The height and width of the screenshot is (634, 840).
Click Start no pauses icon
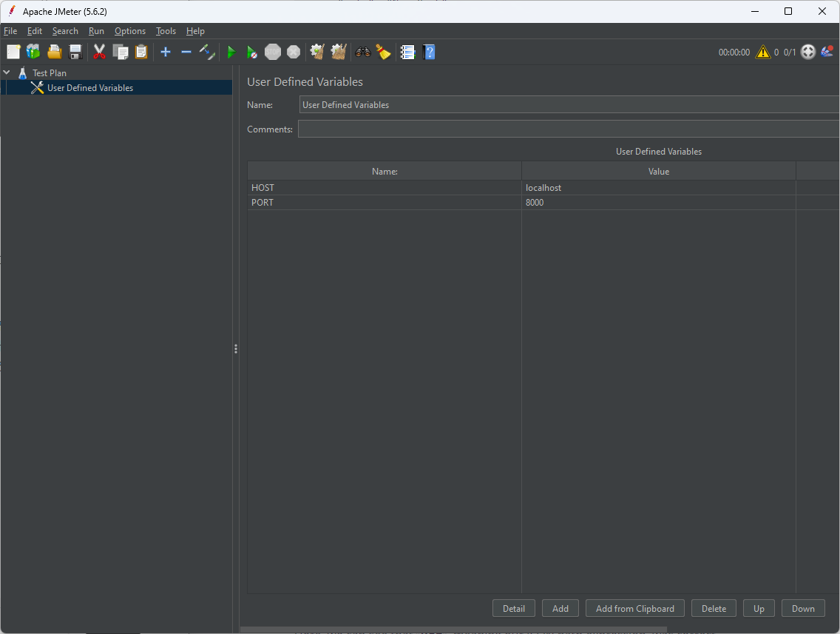(x=252, y=52)
